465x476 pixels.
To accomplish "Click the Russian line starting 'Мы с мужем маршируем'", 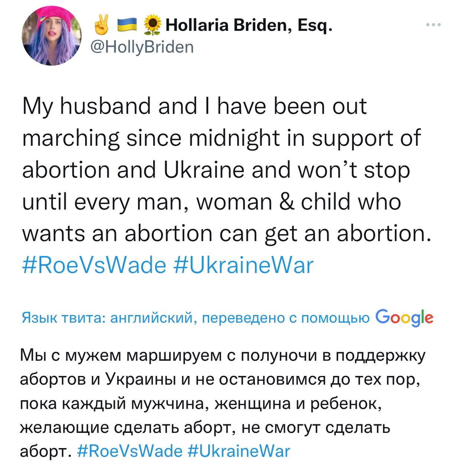I will (222, 356).
